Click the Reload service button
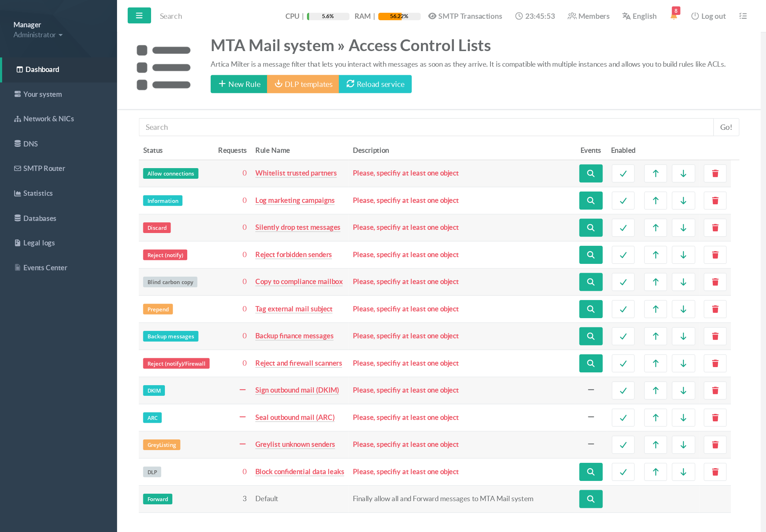Screen dimensions: 766x532 [375, 84]
